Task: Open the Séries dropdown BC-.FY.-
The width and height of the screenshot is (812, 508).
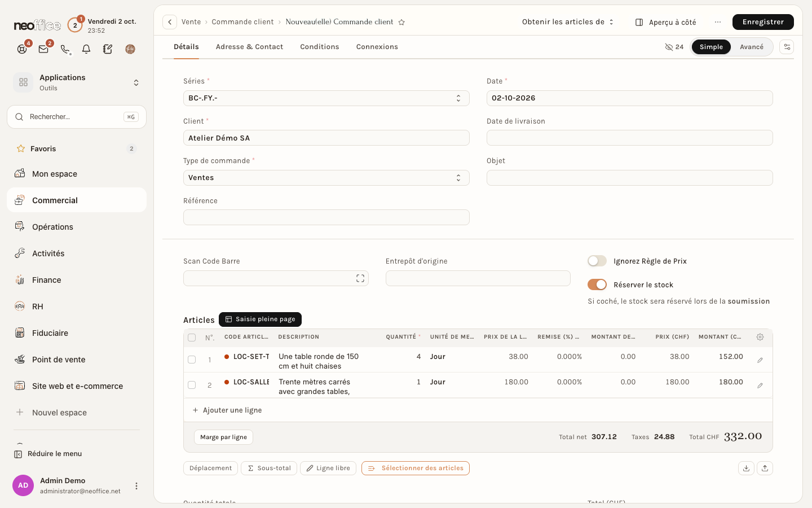Action: tap(326, 98)
